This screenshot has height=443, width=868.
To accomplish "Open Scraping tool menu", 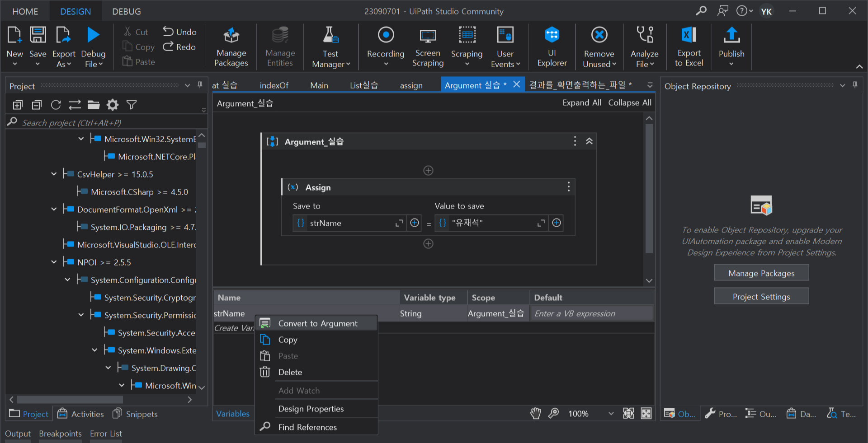I will [x=467, y=47].
